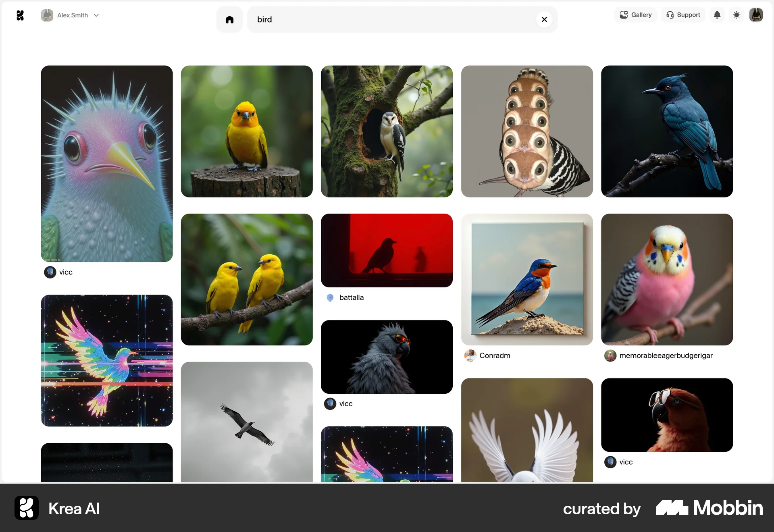
Task: Open profile avatar in top right
Action: 756,15
